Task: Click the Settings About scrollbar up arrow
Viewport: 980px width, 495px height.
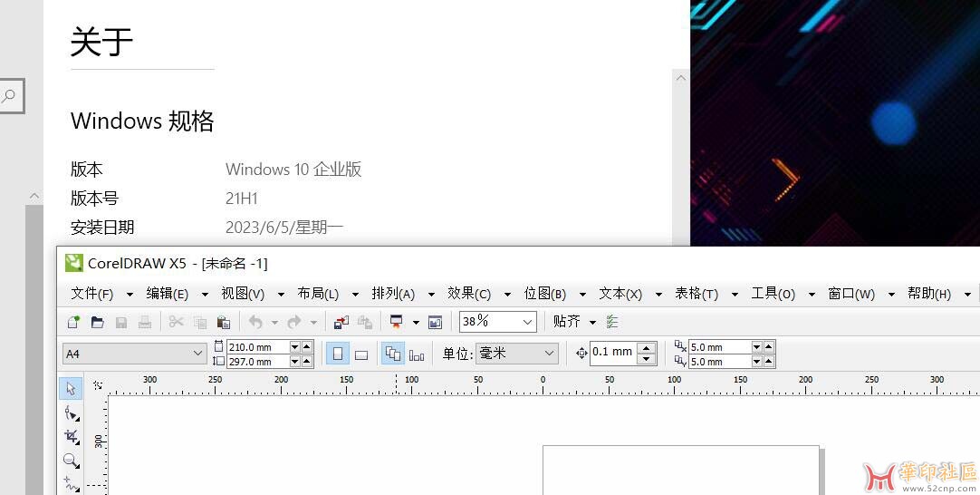Action: 681,78
